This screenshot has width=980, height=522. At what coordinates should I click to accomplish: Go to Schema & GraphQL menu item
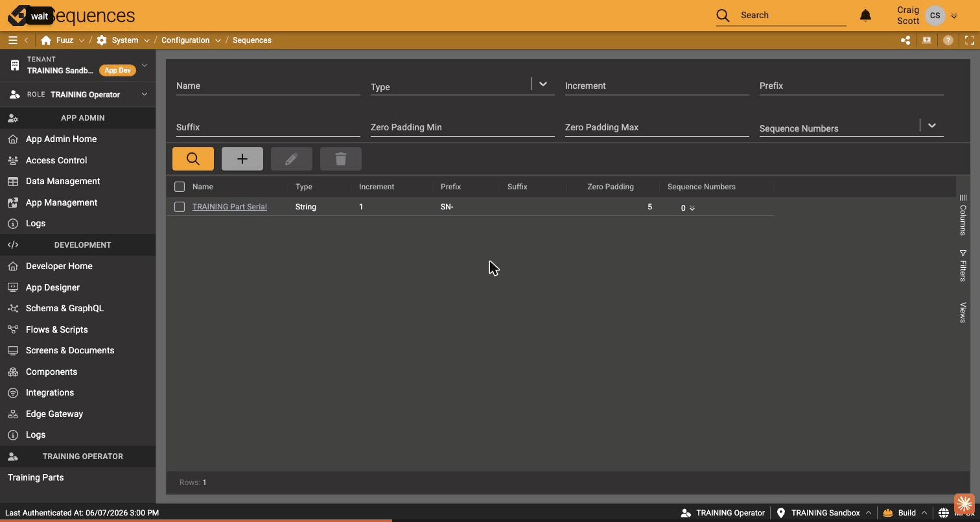[65, 308]
